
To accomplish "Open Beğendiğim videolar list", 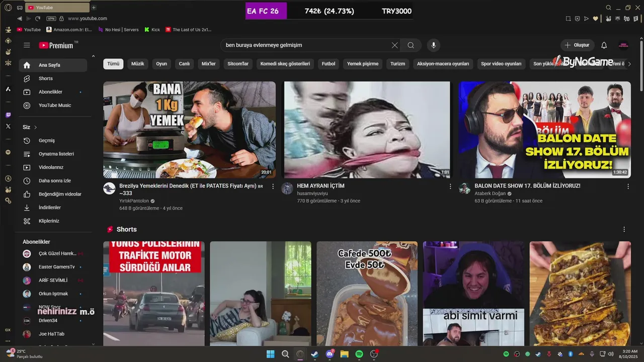I will pyautogui.click(x=53, y=194).
